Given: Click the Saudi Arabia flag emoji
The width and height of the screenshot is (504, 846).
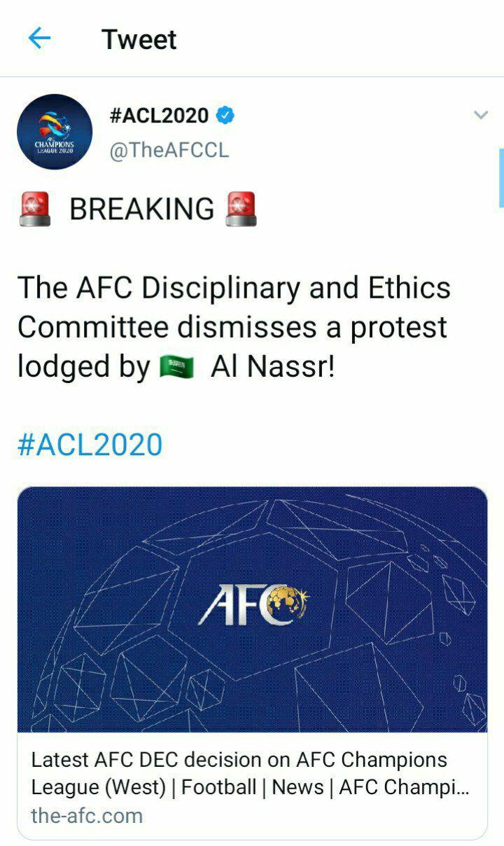Looking at the screenshot, I should point(176,367).
